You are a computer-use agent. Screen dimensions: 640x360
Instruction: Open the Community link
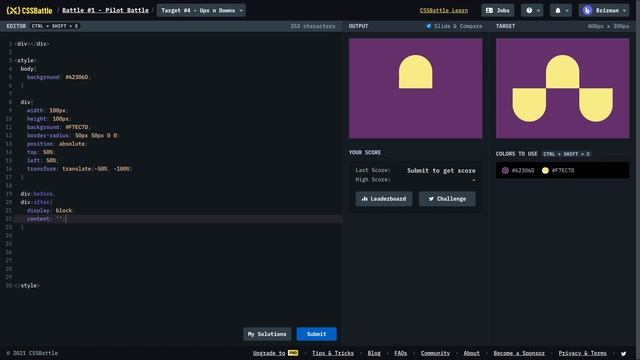click(435, 353)
